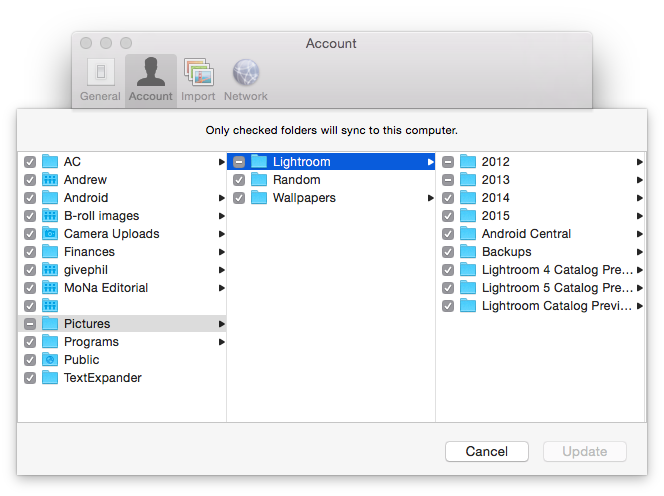The width and height of the screenshot is (664, 496).
Task: Select the TextExpander folder
Action: [x=102, y=378]
